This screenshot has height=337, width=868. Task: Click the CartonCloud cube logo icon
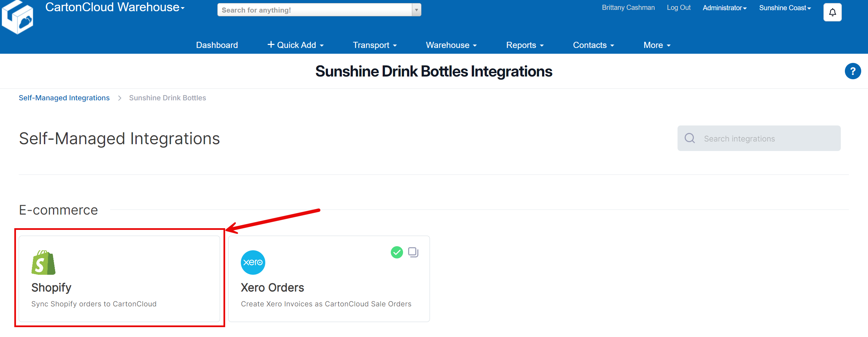(x=18, y=16)
